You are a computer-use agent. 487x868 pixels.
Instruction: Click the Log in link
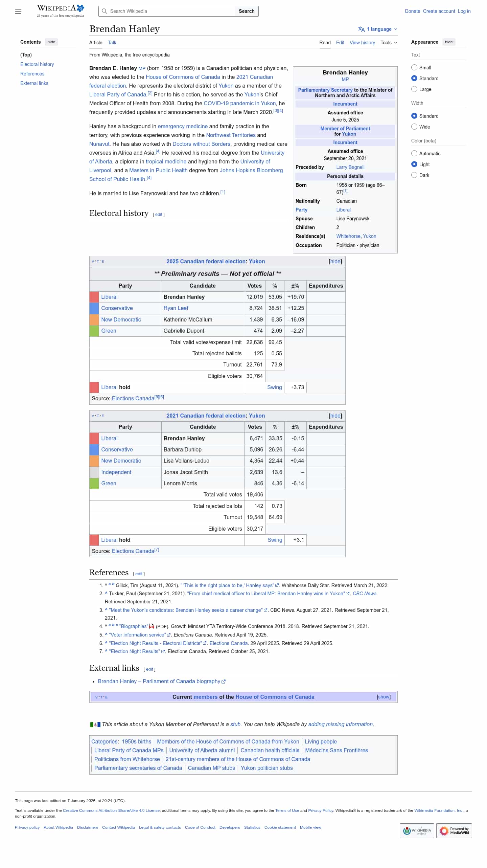click(464, 11)
